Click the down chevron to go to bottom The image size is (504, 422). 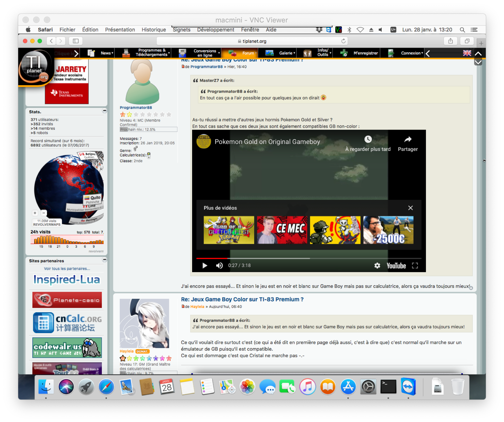pyautogui.click(x=478, y=62)
